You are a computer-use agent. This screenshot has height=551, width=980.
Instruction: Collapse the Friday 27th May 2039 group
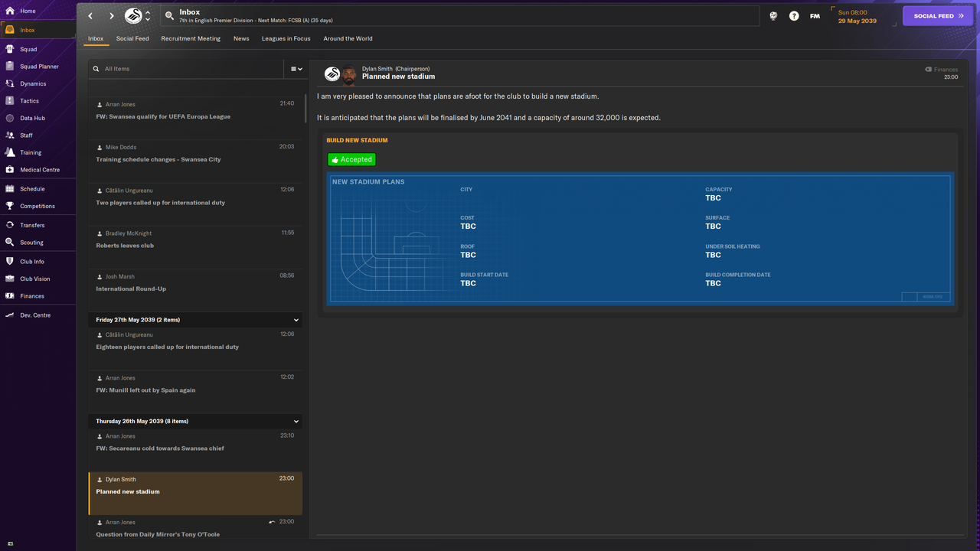point(296,319)
